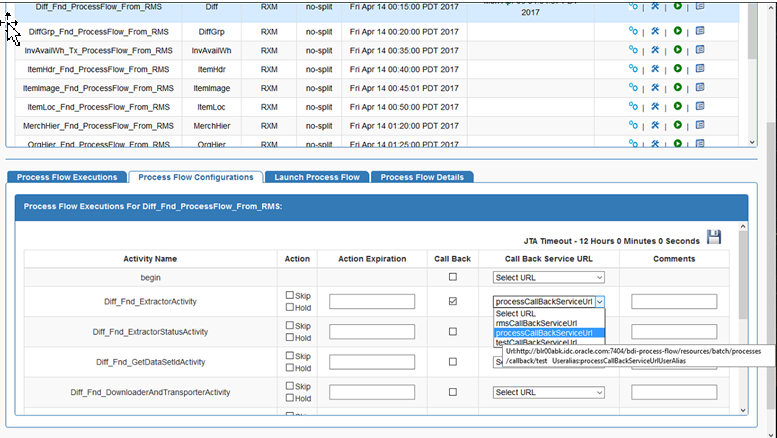Open details icon for DiffGrp_Fnd_ProcessFlow_From_RMS row
The width and height of the screenshot is (777, 438).
click(x=700, y=31)
